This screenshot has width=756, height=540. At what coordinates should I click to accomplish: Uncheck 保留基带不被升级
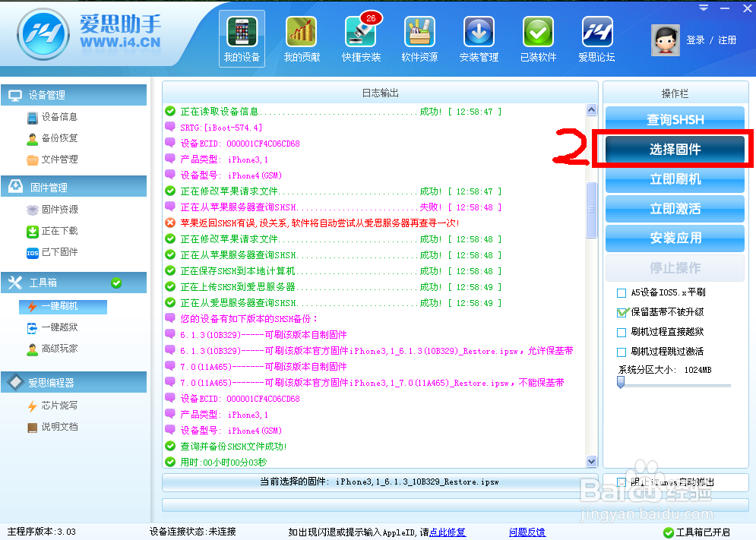[x=620, y=311]
